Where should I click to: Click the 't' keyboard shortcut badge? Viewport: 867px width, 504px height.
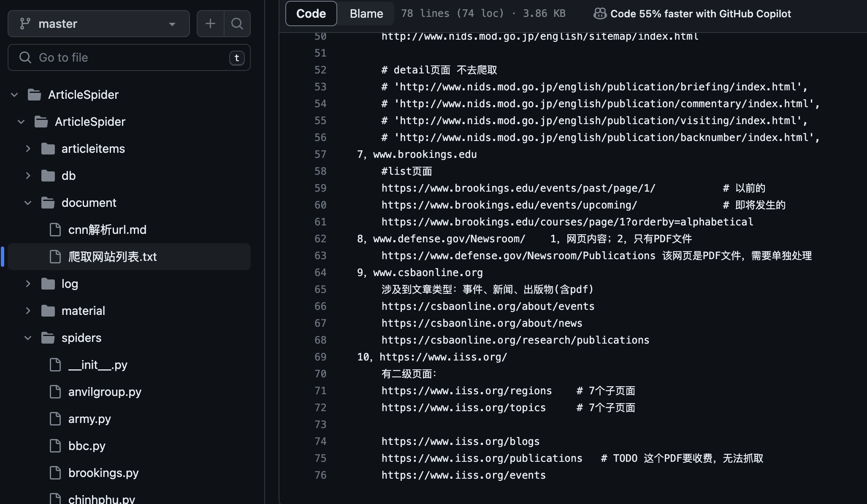pos(237,58)
